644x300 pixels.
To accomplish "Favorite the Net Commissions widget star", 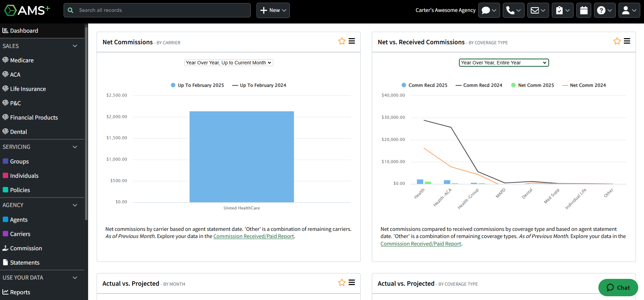I will [342, 41].
